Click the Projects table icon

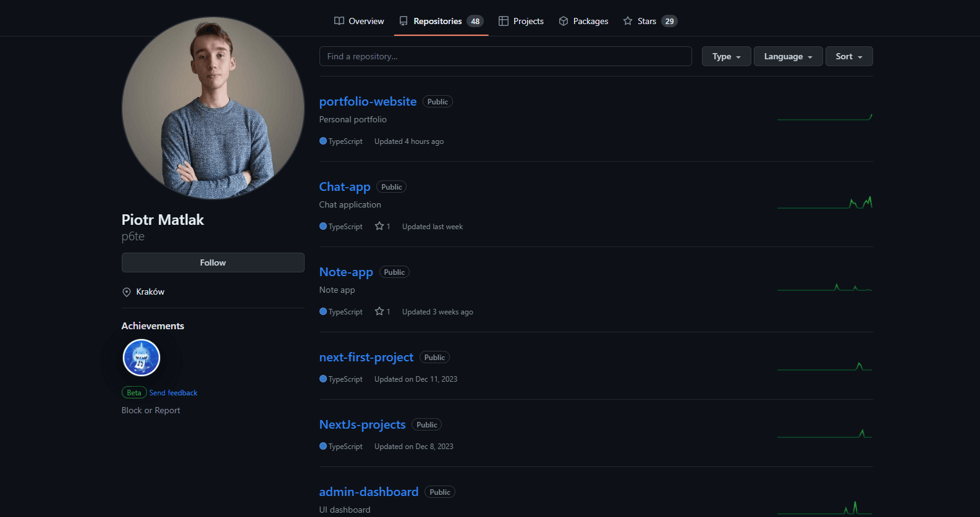[x=504, y=21]
